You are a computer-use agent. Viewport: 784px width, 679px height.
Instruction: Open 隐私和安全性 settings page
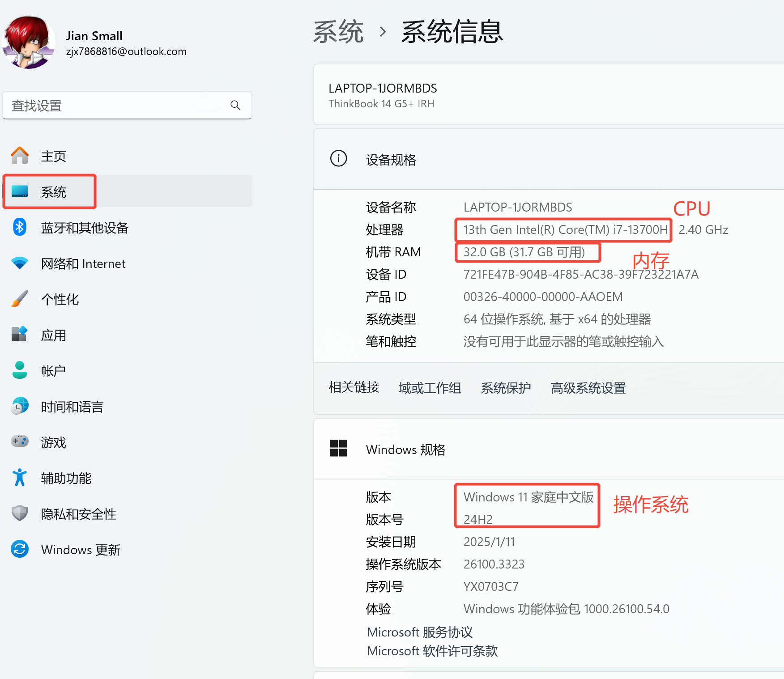pyautogui.click(x=128, y=514)
